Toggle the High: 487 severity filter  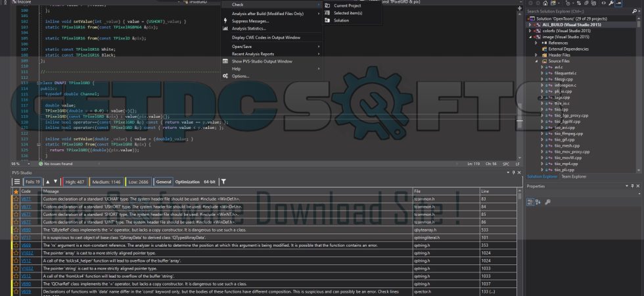(74, 182)
